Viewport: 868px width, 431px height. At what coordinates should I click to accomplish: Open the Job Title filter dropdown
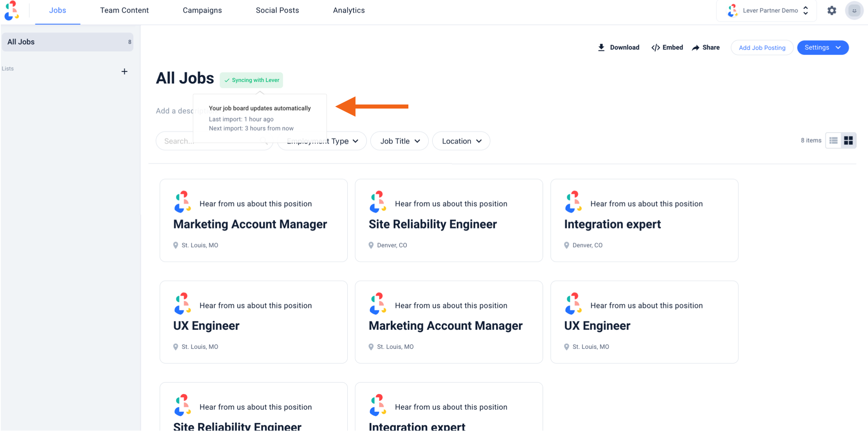click(399, 141)
